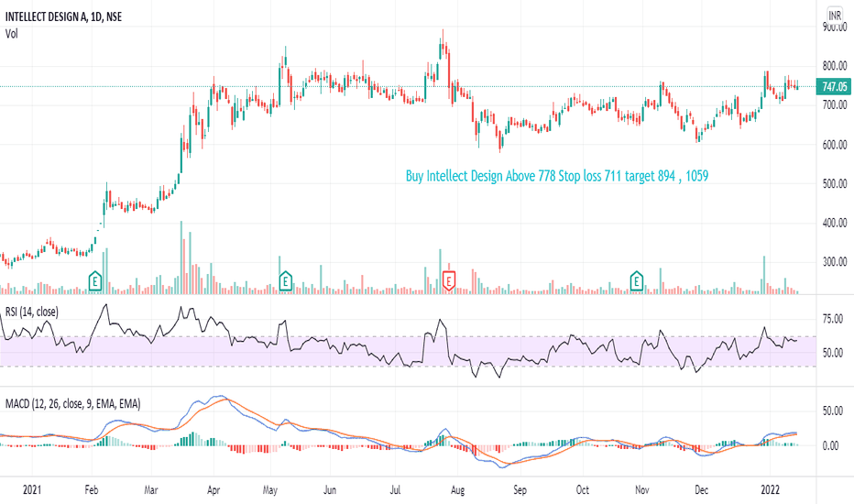Click the Oct time axis label

coord(582,490)
